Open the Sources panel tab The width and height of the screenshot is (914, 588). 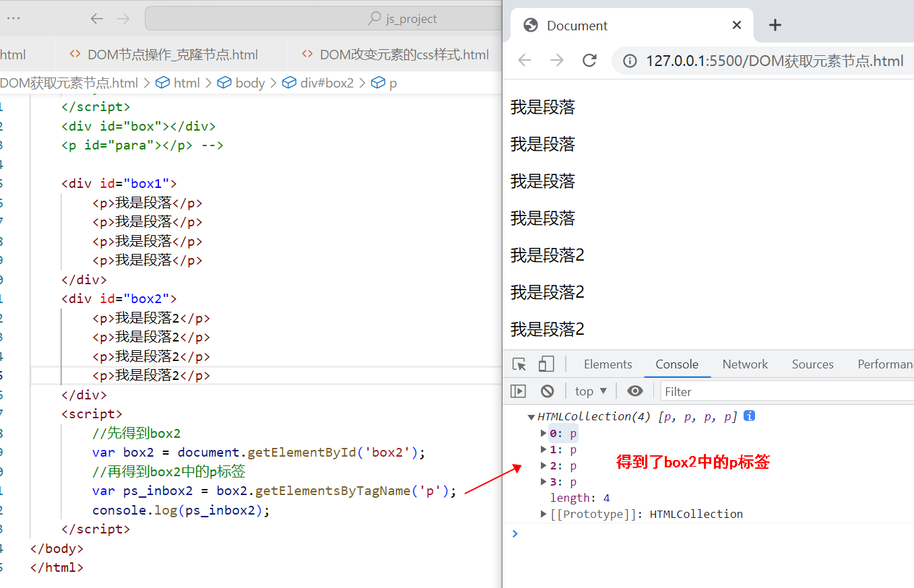(812, 364)
